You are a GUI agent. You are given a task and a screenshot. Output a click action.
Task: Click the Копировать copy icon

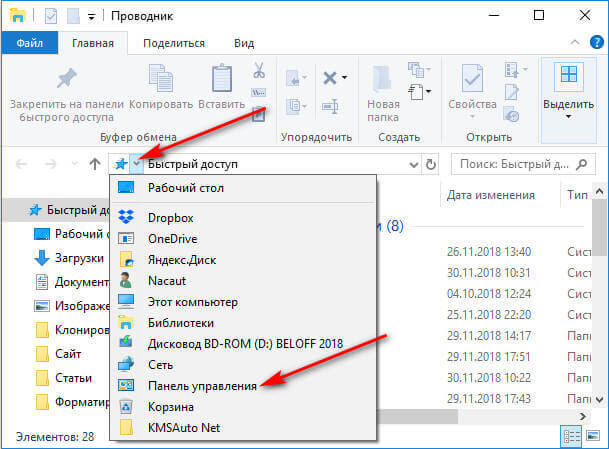coord(160,79)
